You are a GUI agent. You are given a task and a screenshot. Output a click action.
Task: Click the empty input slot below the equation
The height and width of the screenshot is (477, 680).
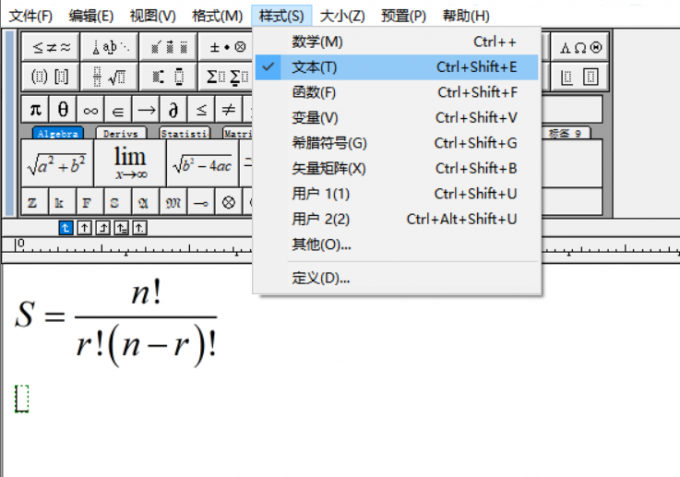[23, 398]
